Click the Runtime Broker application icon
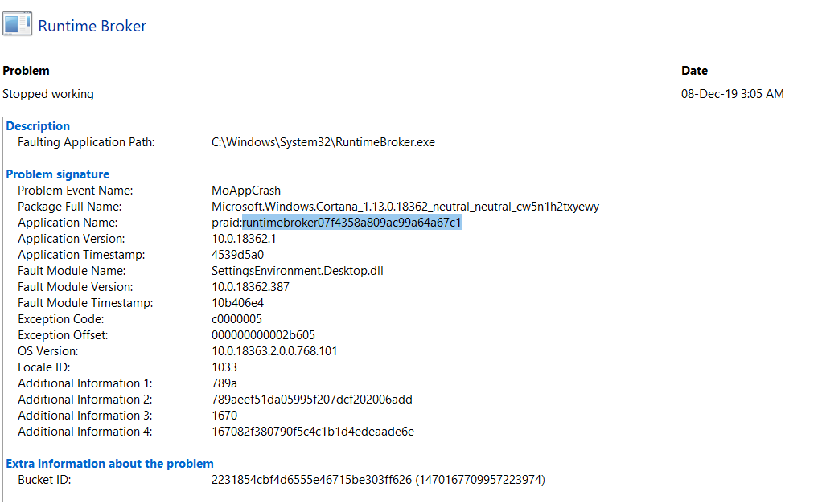The width and height of the screenshot is (818, 504). pos(17,24)
